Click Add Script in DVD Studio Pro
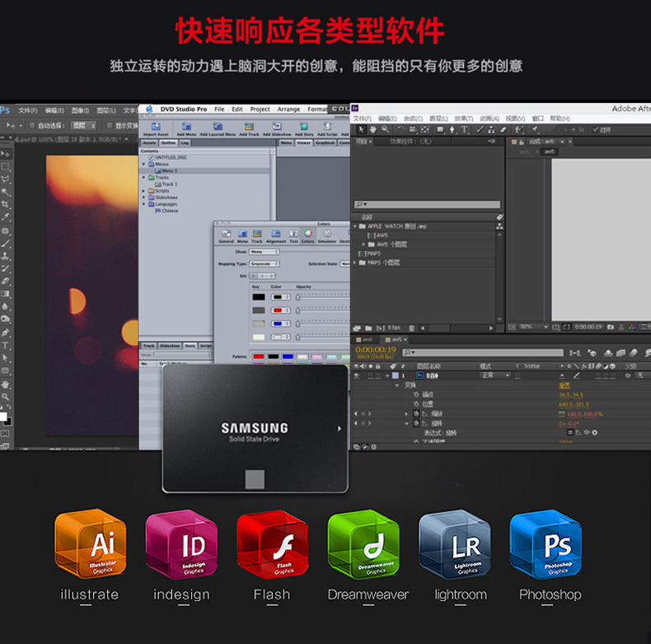 click(x=327, y=129)
